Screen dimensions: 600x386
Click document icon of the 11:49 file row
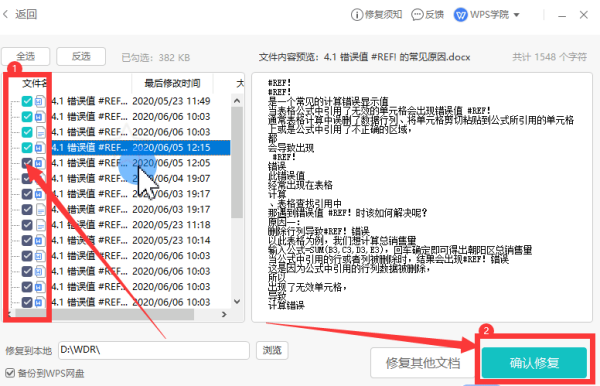(39, 101)
